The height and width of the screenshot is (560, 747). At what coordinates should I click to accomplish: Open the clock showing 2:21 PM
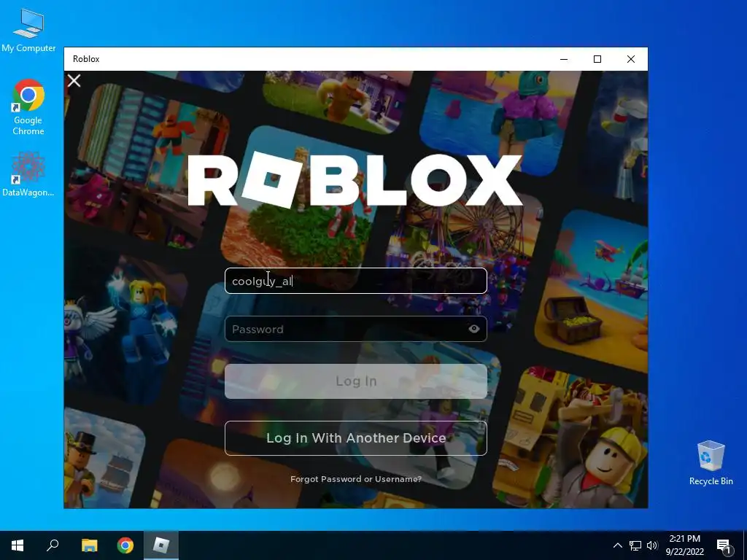[684, 545]
